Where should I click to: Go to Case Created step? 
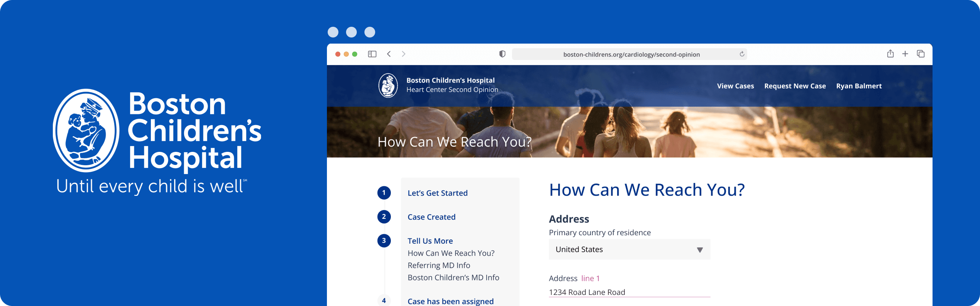[431, 217]
